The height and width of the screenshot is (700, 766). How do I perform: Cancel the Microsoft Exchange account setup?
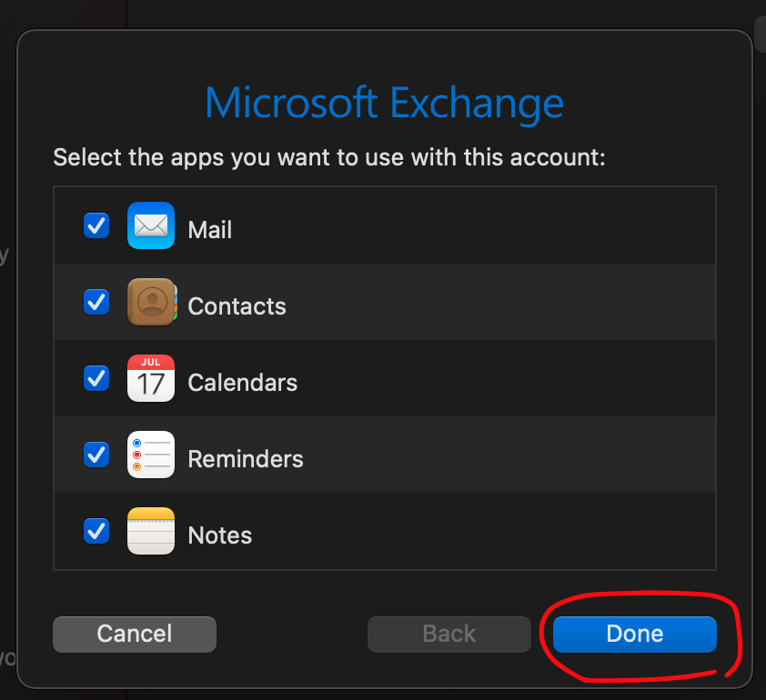point(135,634)
